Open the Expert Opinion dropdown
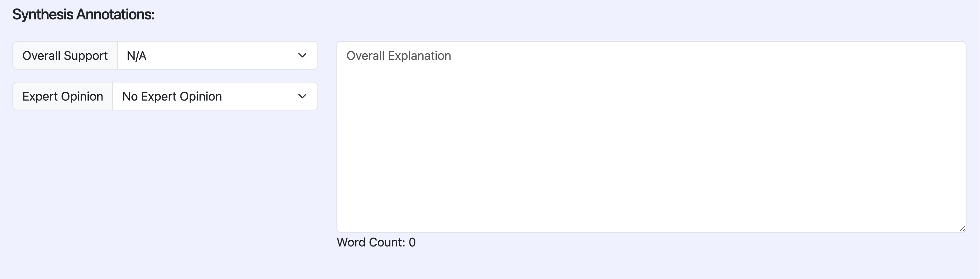 215,96
